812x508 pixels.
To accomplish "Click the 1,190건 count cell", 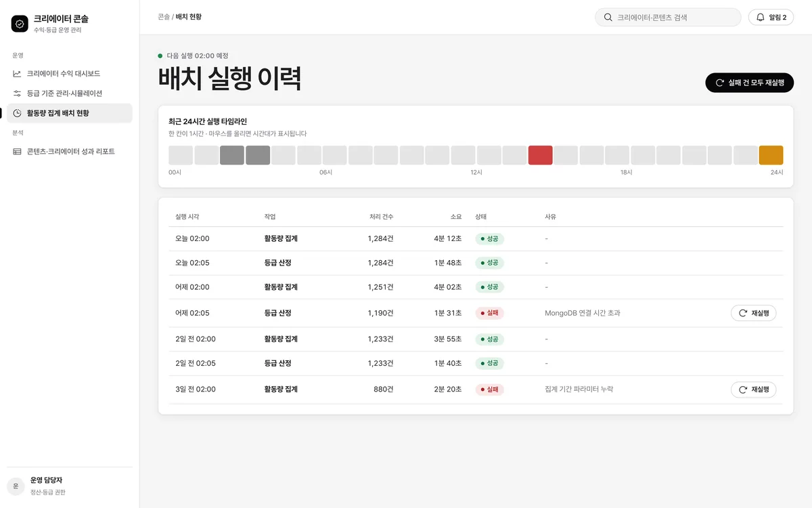I will [x=381, y=313].
